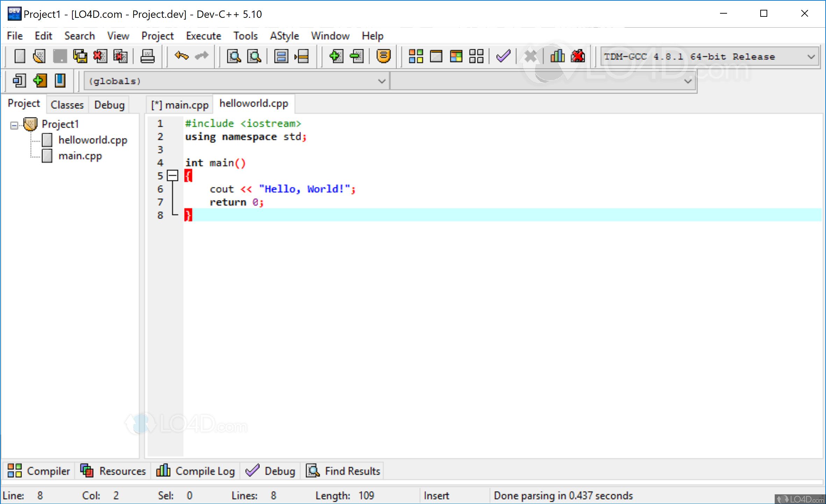Switch to the helloworld.cpp tab
826x504 pixels.
[254, 104]
